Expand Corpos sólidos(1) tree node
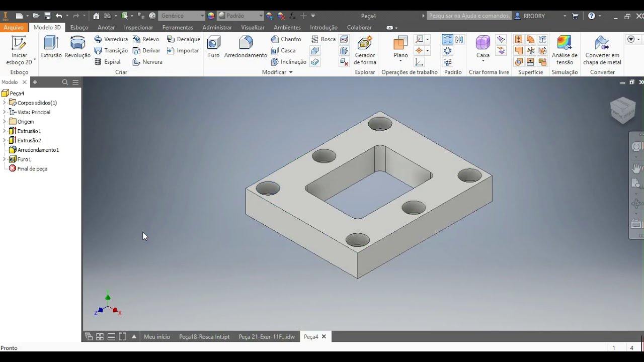644x362 pixels. coord(5,103)
